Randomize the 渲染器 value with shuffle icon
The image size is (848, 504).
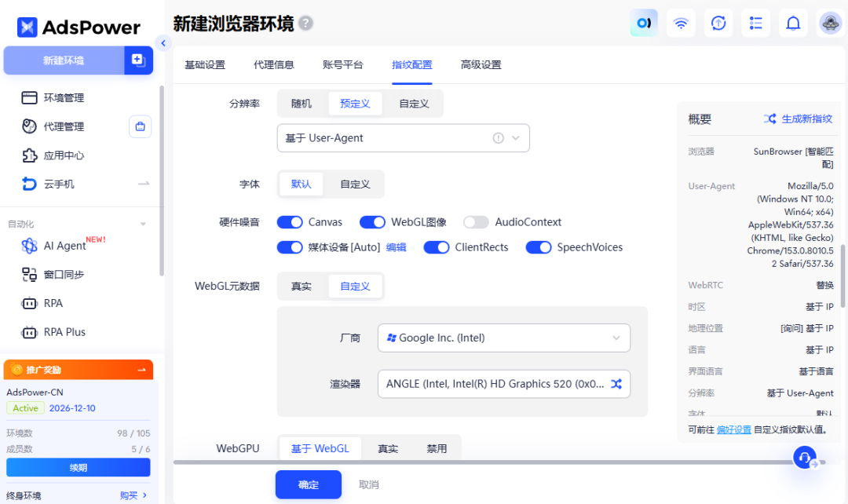tap(616, 384)
